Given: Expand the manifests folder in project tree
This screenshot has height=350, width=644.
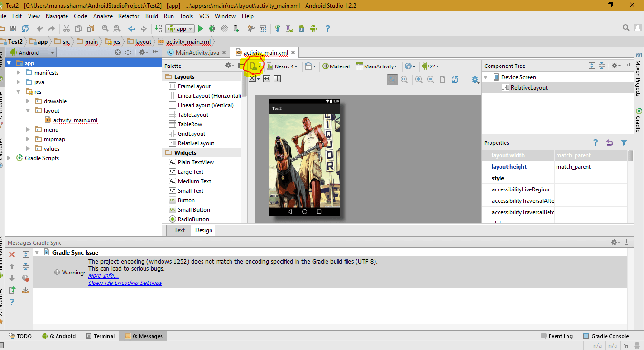Looking at the screenshot, I should (x=19, y=73).
